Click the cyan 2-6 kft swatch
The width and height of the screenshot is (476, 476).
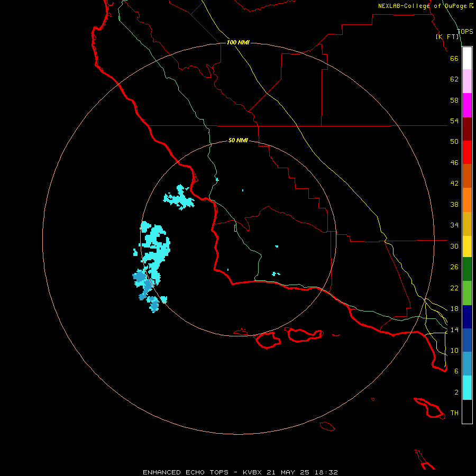(467, 388)
